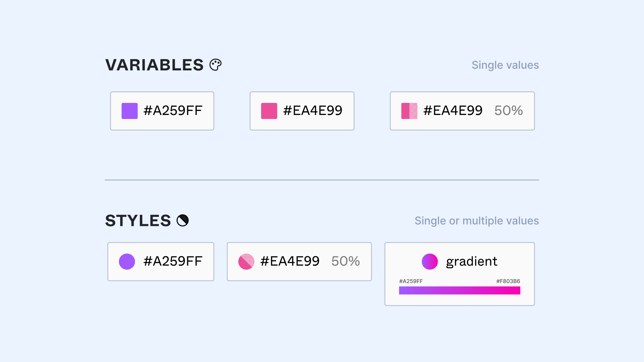Pick the purple circle style swatch
644x362 pixels.
click(127, 261)
